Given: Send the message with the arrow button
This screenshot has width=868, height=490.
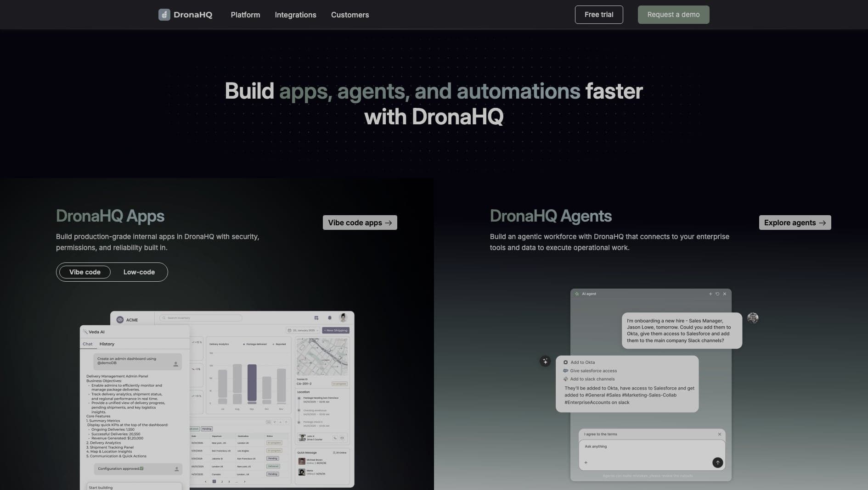Looking at the screenshot, I should [x=717, y=462].
